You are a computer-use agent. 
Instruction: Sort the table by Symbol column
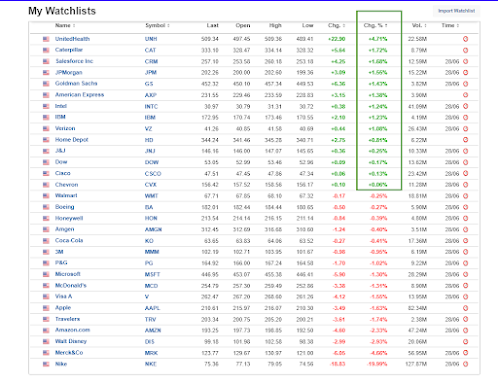coord(157,25)
